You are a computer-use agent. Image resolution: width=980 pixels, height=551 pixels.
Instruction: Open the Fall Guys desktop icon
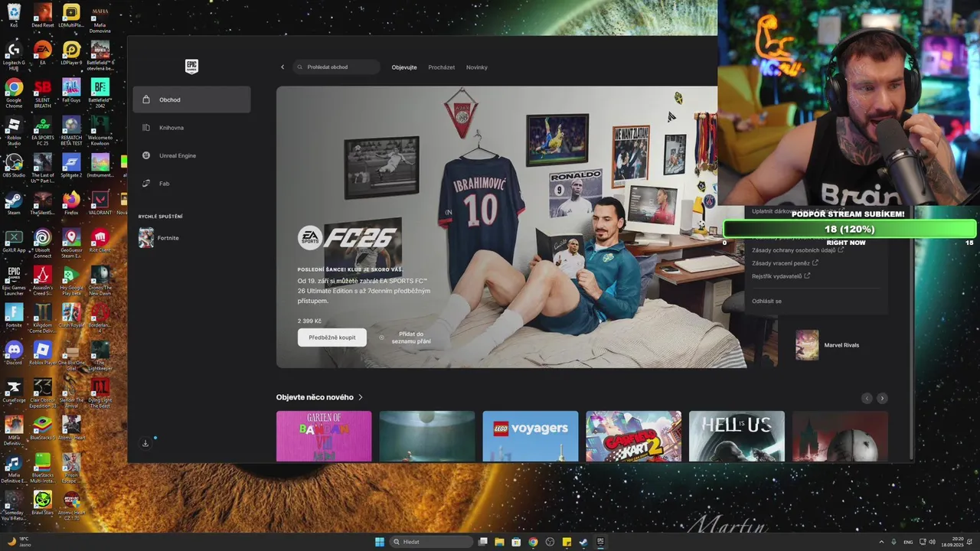click(71, 91)
